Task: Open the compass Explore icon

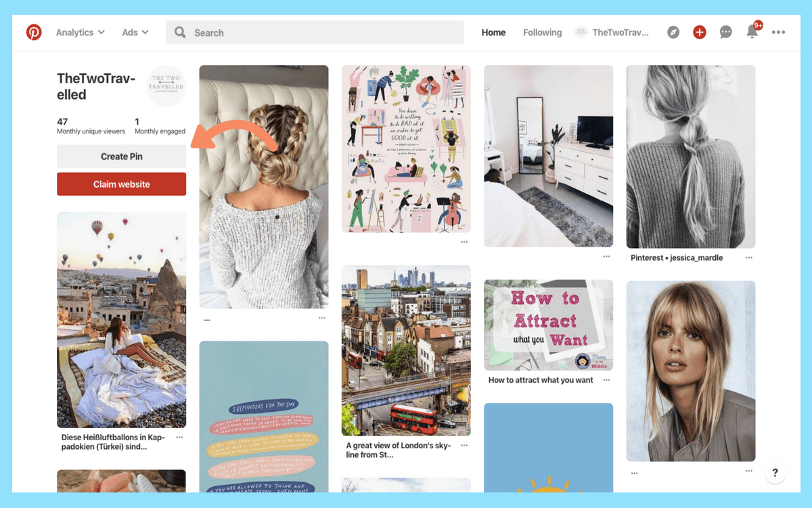Action: coord(673,33)
